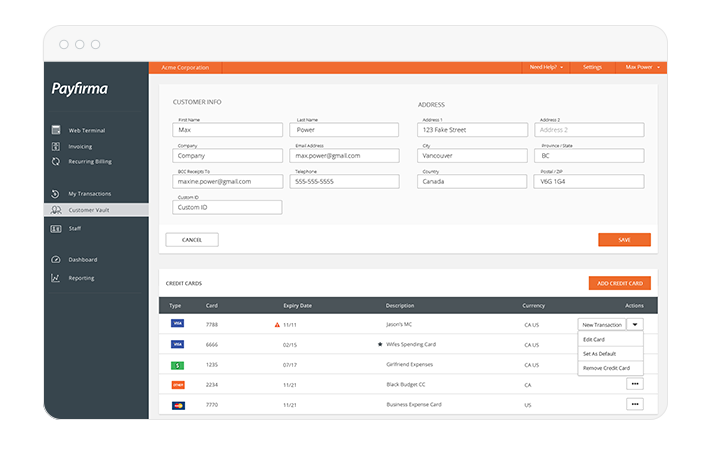Click the City field containing Vancouver
711x458 pixels.
click(472, 156)
